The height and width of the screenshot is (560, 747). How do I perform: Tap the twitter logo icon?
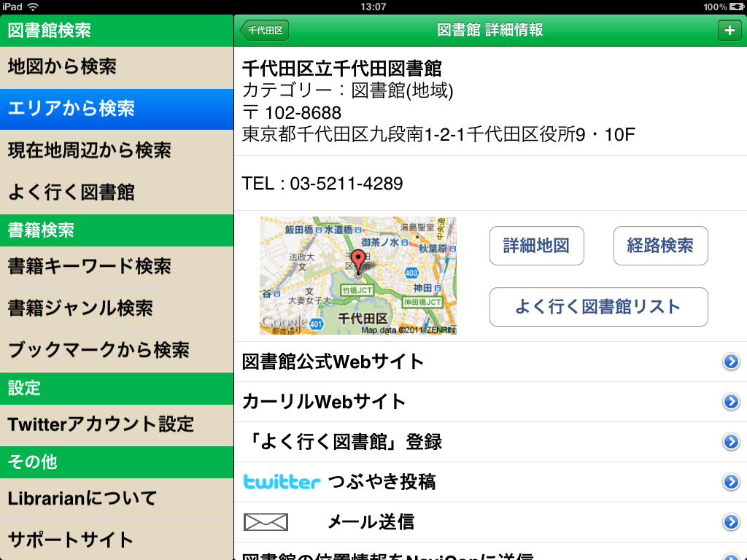point(282,482)
